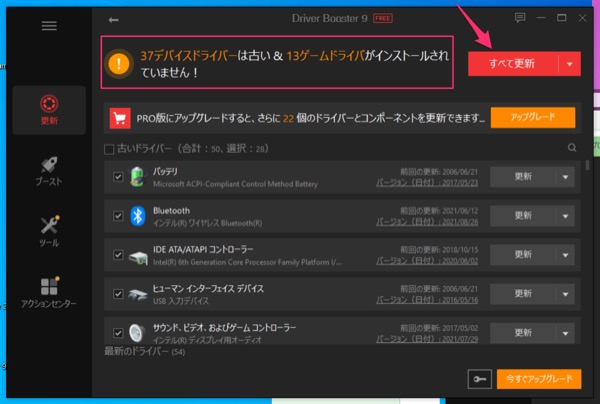
Task: Open the アクションセンター sidebar tab
Action: (49, 293)
